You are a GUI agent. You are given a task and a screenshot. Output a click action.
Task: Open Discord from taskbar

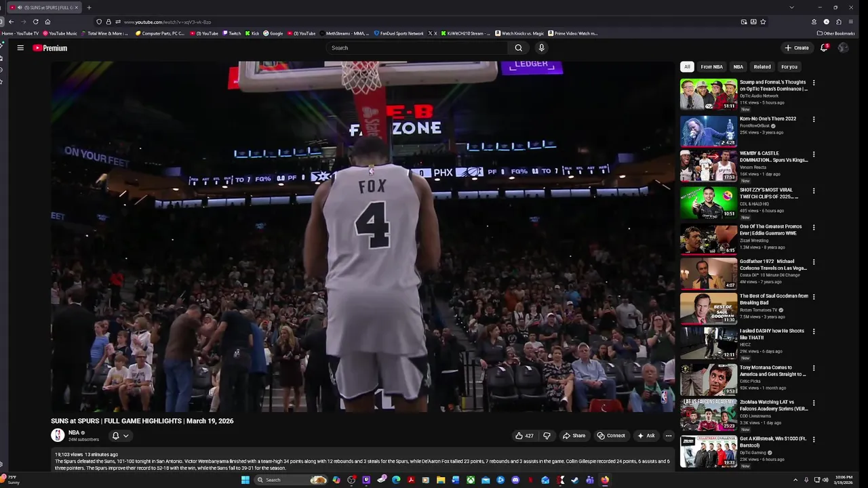[515, 480]
